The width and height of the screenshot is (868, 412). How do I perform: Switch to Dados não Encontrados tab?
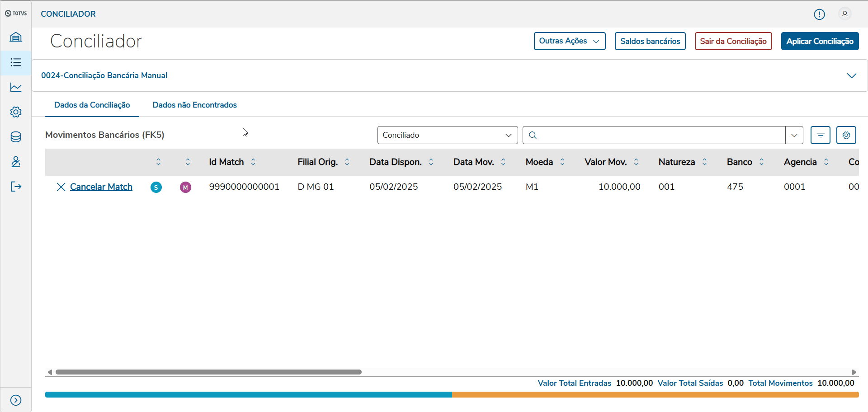click(x=195, y=105)
